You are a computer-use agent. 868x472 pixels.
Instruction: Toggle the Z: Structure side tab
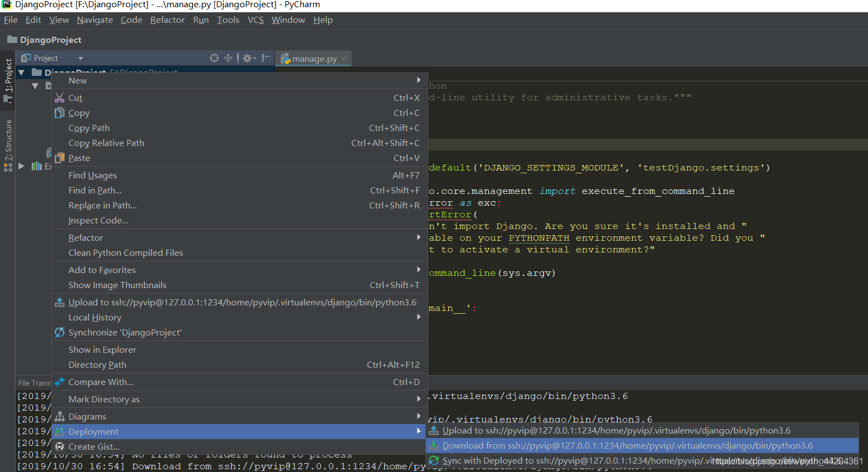tap(8, 145)
